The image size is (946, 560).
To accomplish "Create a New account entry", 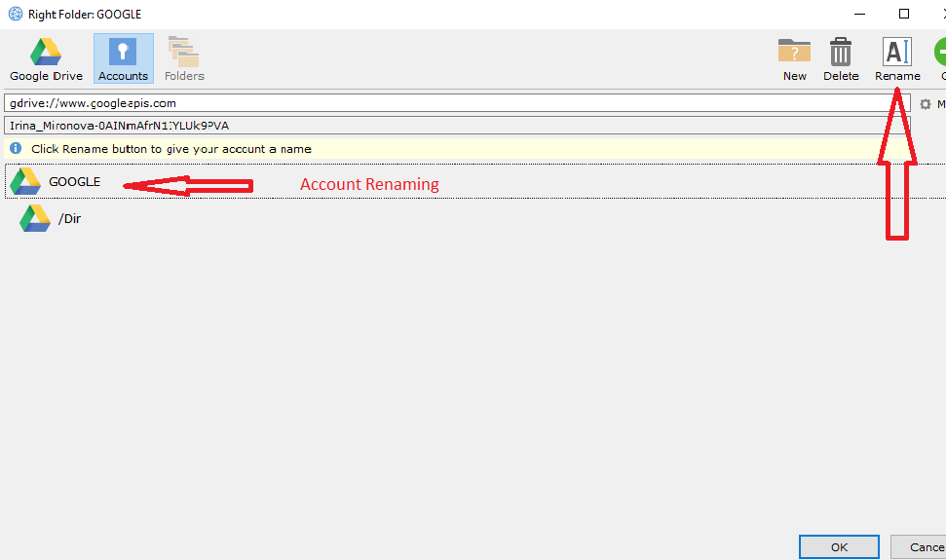I will pyautogui.click(x=794, y=58).
